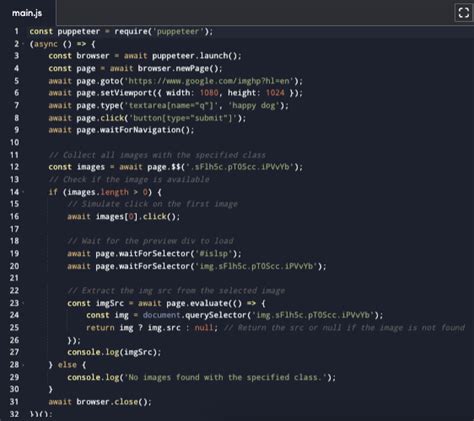Viewport: 474px width, 421px height.
Task: Click the else keyword on line 28
Action: pos(67,365)
